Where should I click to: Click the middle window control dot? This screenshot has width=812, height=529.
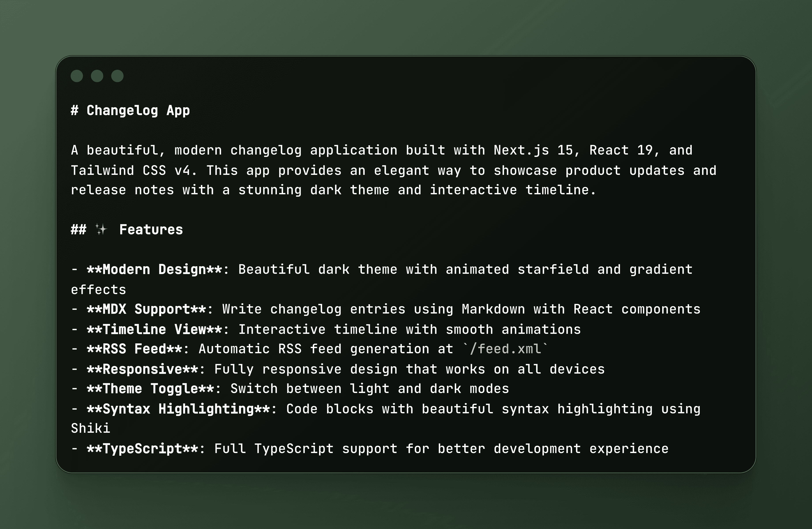[97, 76]
